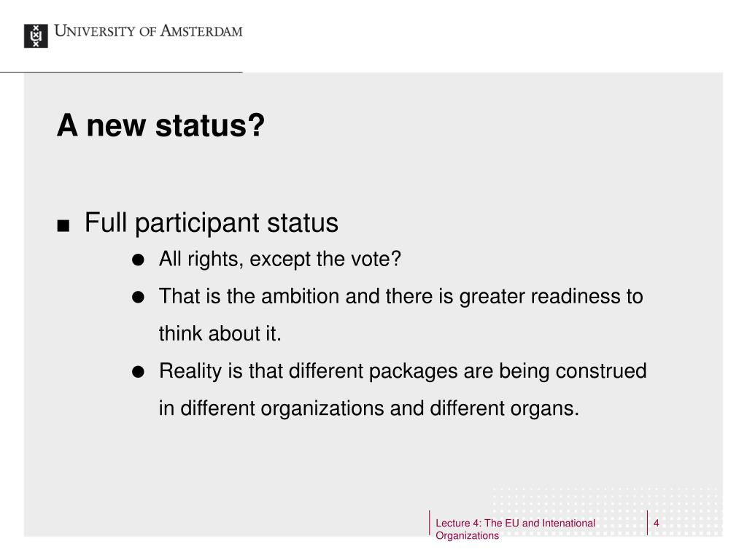Click the horizontal line under the university logo

point(121,72)
